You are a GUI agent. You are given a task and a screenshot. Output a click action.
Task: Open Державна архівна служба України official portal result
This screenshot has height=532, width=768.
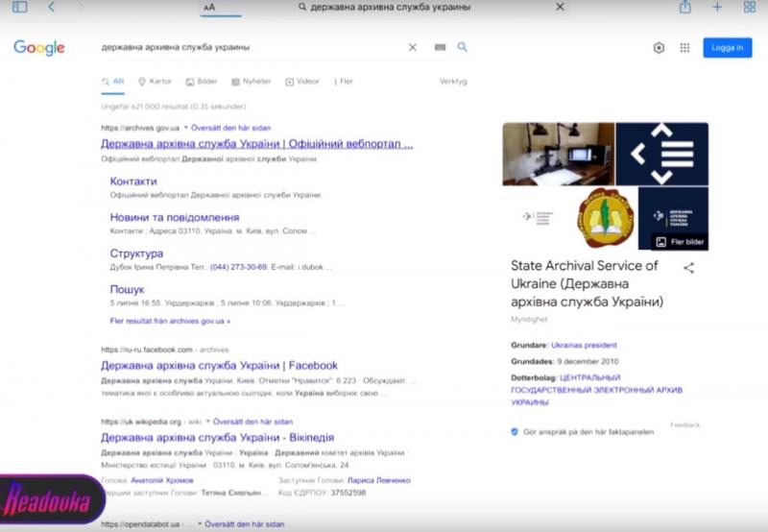tap(256, 143)
